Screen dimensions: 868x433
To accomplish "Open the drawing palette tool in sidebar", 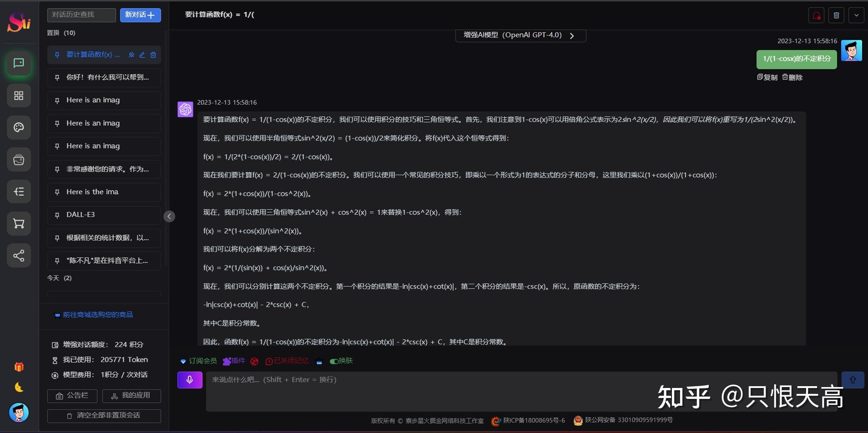I will [x=18, y=127].
